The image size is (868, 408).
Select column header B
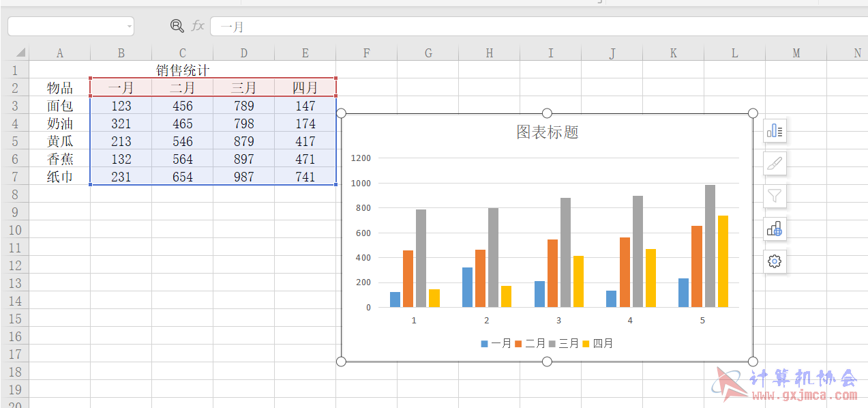[121, 53]
